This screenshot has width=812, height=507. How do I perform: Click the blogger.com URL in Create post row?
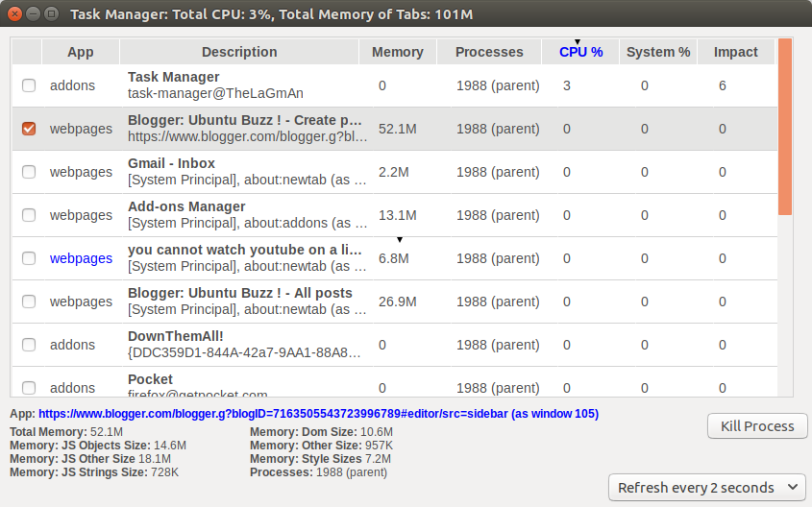[x=248, y=136]
